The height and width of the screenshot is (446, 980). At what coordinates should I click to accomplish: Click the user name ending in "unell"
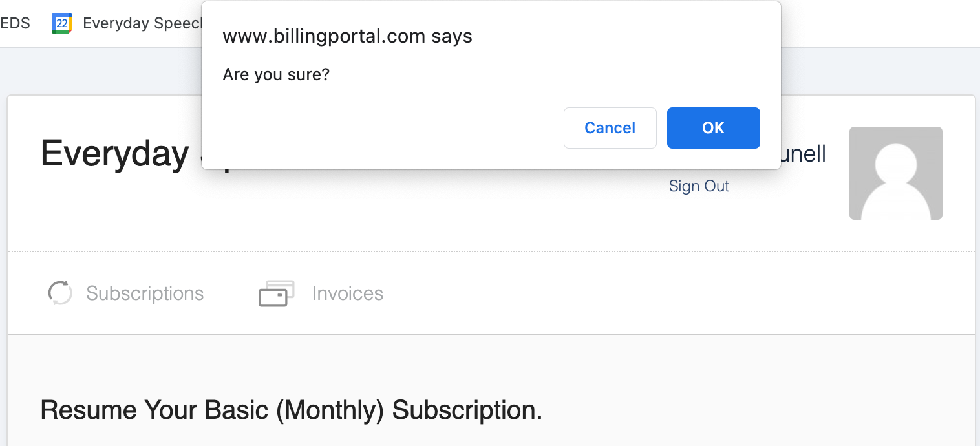[x=804, y=154]
